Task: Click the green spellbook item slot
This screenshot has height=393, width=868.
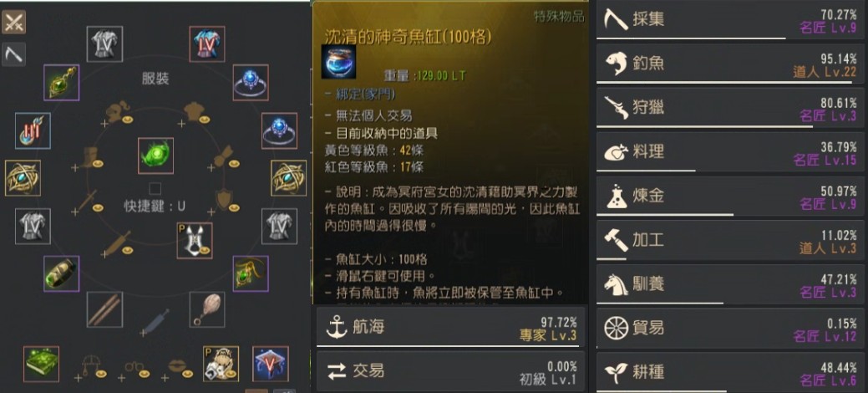Action: click(42, 364)
